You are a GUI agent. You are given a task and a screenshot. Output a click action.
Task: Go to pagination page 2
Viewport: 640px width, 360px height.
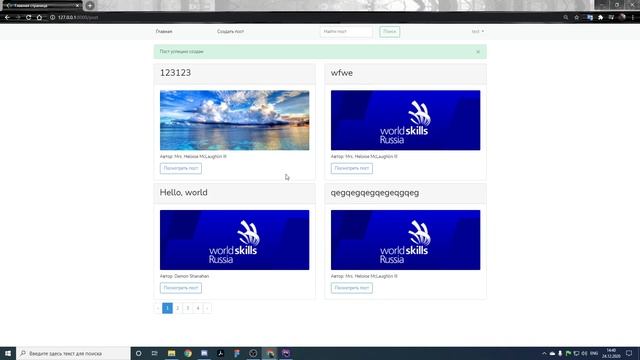tap(178, 308)
